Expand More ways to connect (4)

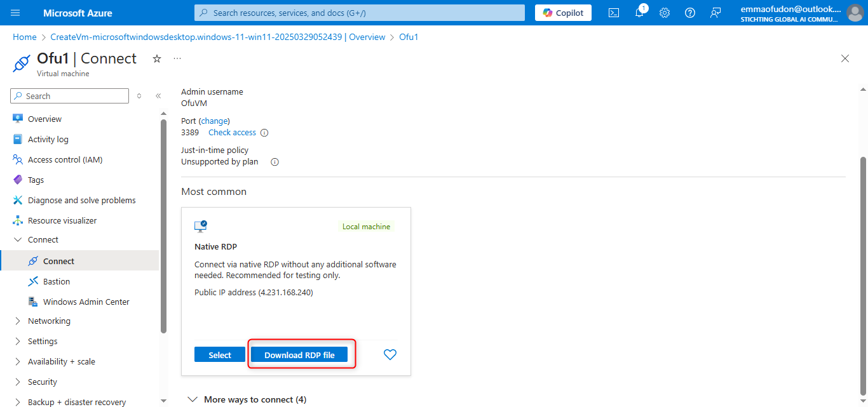247,399
